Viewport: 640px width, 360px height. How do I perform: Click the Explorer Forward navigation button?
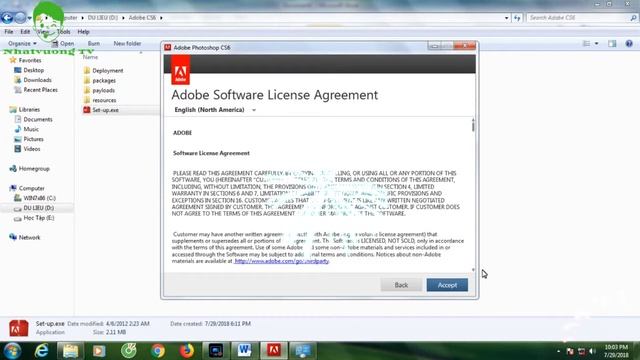pos(20,18)
